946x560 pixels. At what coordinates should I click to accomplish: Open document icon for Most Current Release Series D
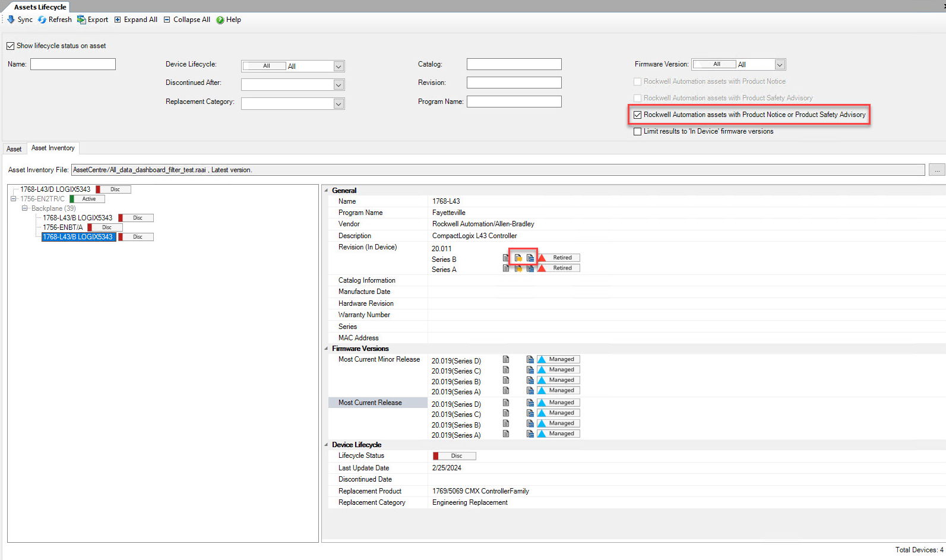click(506, 403)
